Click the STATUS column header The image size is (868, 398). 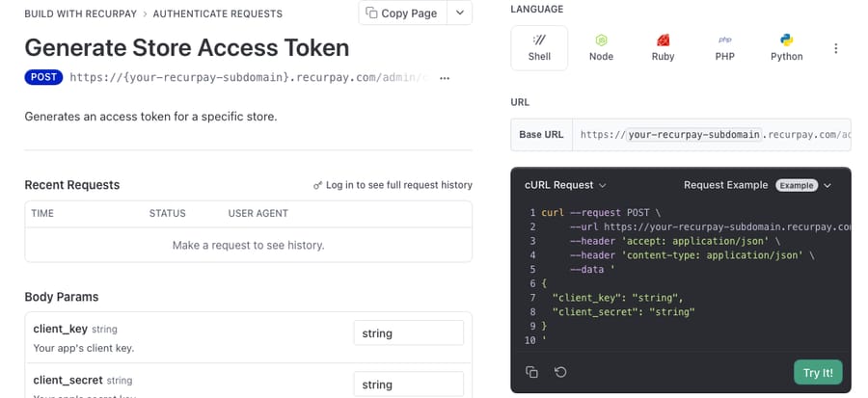pos(167,213)
